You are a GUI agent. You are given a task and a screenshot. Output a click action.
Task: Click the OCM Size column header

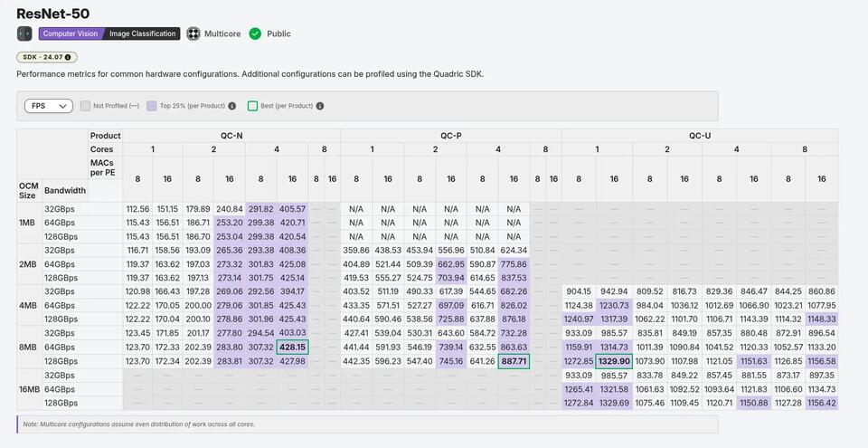tap(29, 190)
